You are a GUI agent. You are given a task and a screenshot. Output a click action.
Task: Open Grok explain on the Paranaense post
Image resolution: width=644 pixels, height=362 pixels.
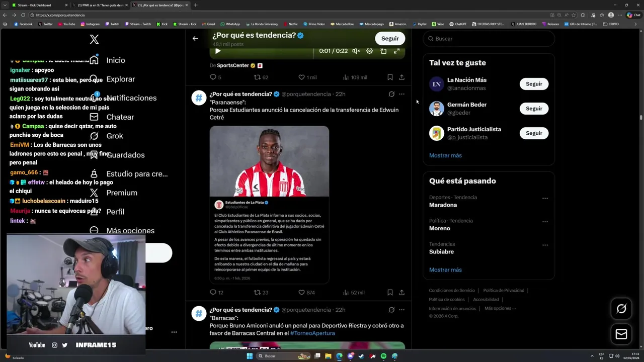coord(391,94)
